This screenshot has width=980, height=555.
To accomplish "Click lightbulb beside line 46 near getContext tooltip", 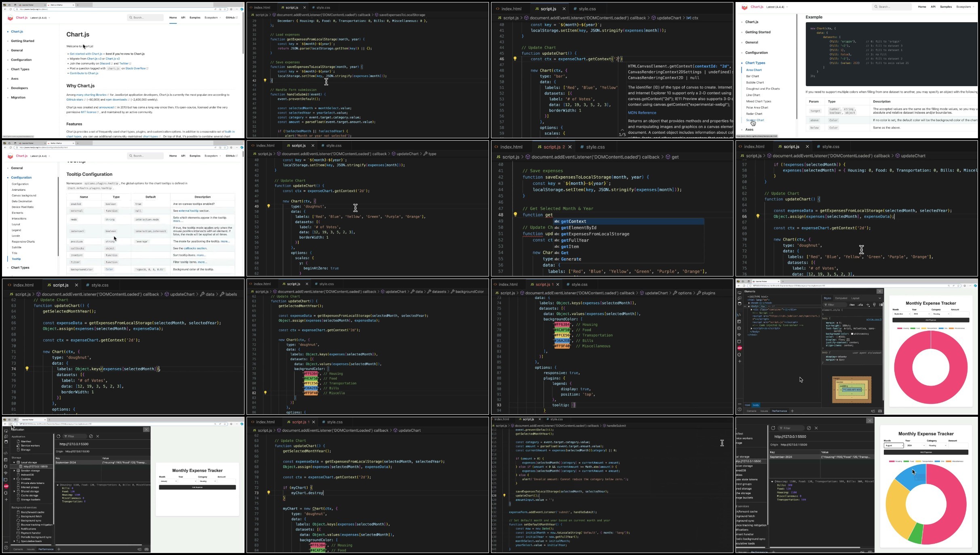I will tap(515, 59).
